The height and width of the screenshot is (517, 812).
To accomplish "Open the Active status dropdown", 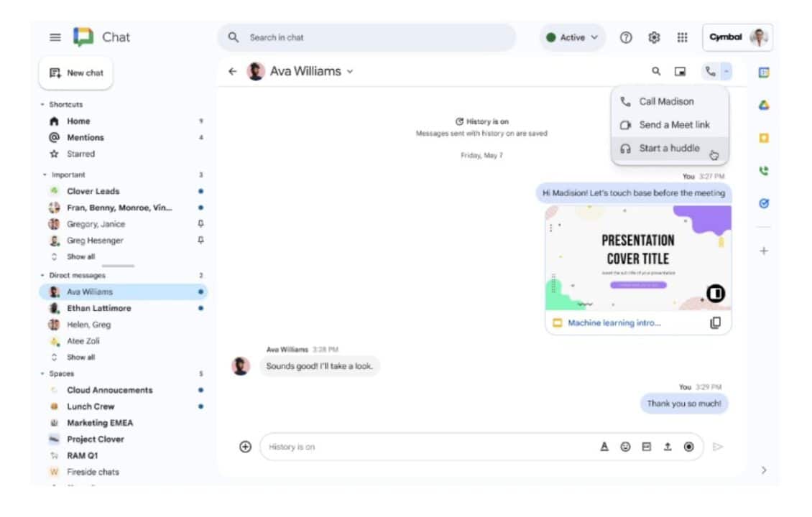I will click(x=573, y=37).
